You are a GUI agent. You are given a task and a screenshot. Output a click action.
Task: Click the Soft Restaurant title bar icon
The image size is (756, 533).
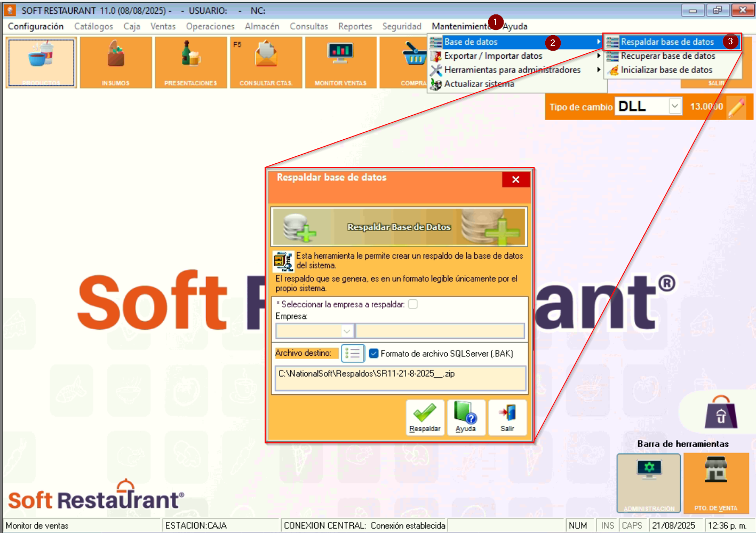[10, 10]
